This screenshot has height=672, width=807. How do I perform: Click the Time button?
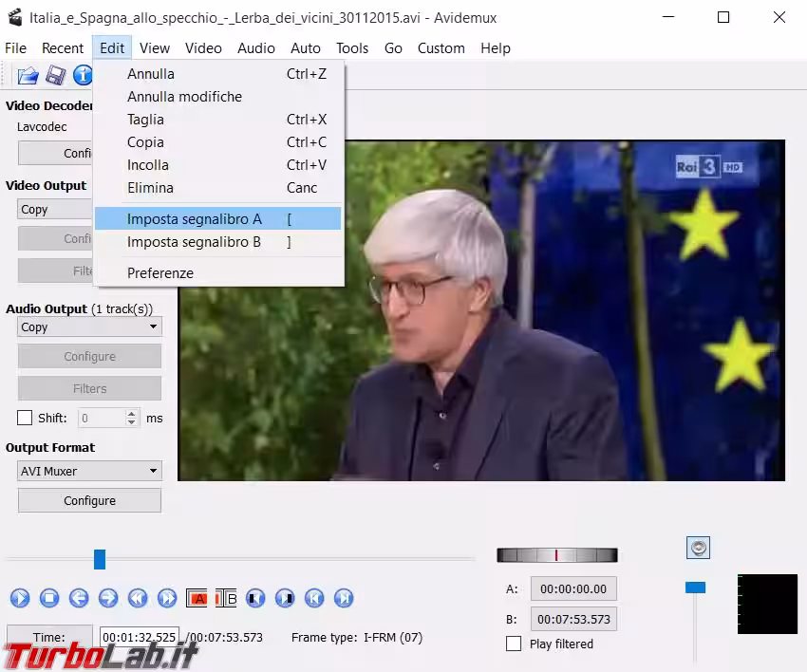[x=48, y=637]
